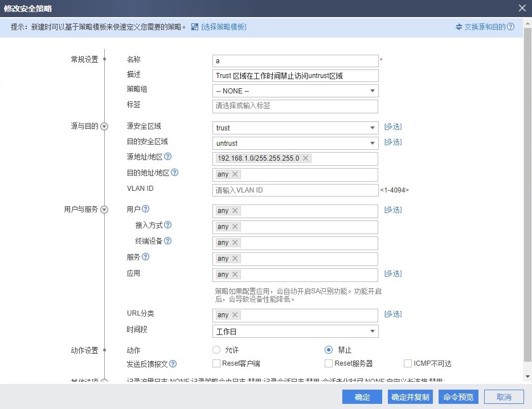Click help icon beside 接入方式

coord(168,225)
